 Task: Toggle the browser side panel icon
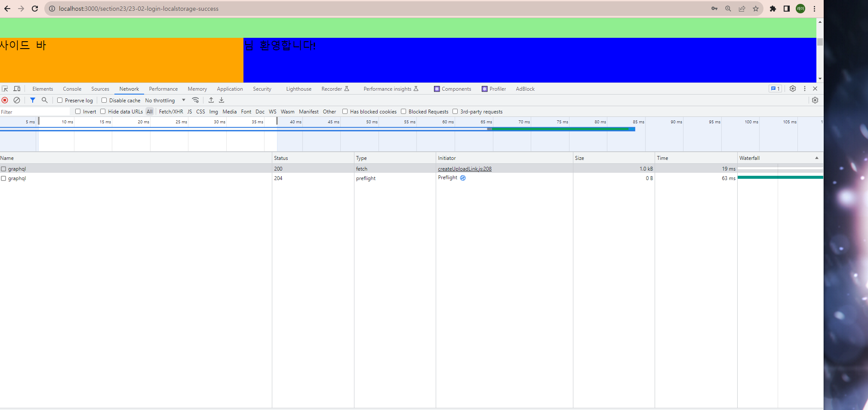787,9
